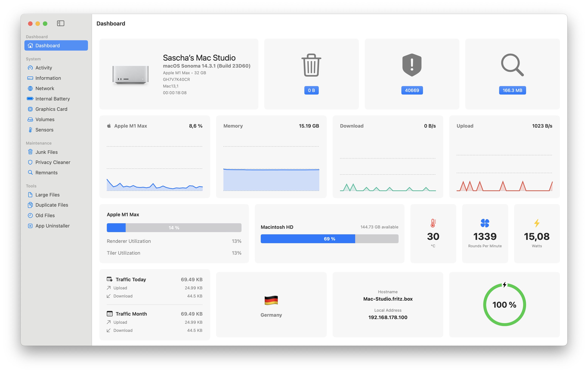This screenshot has width=588, height=373.
Task: Click the uptime 00:00:18:08 text
Action: click(175, 93)
